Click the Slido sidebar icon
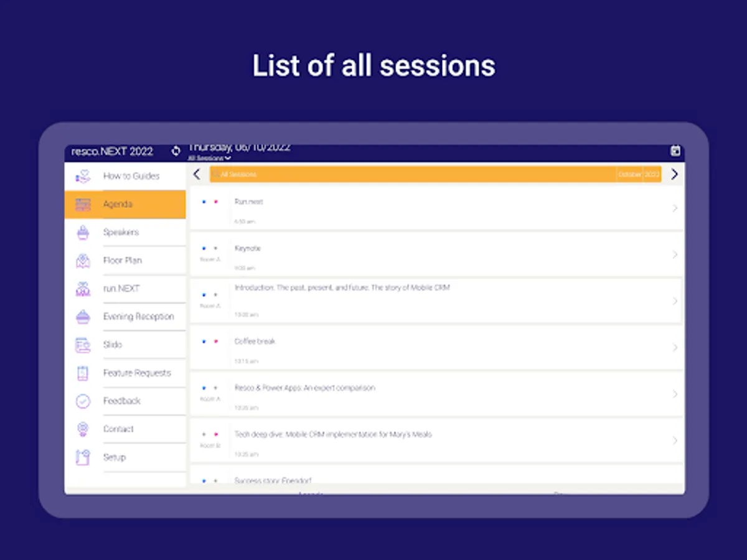 click(x=83, y=345)
